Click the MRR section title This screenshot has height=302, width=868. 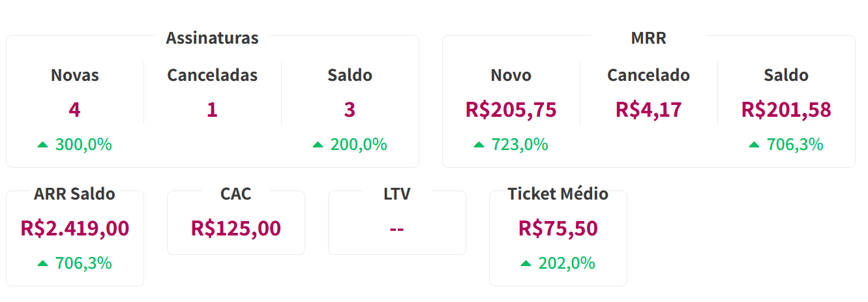pos(649,38)
